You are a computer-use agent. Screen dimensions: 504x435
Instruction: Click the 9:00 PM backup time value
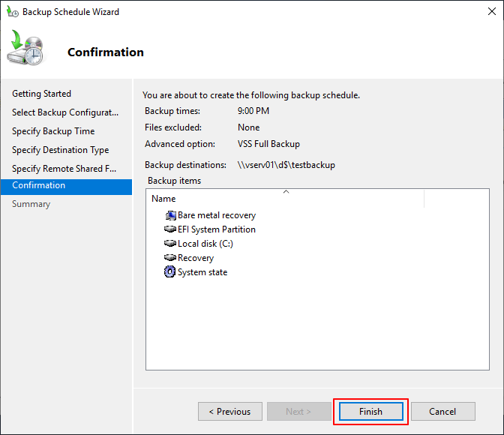coord(253,111)
